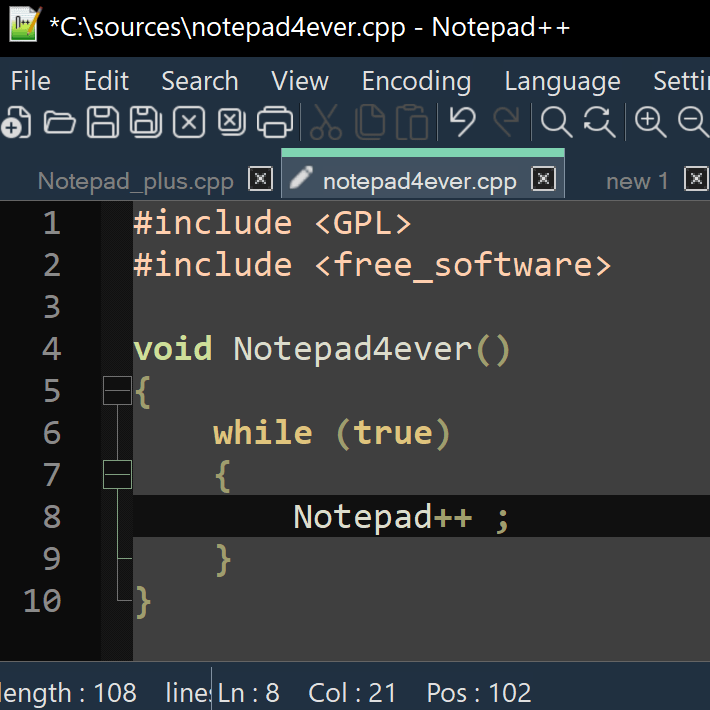The height and width of the screenshot is (710, 710).
Task: Click the Open file folder icon
Action: (59, 122)
